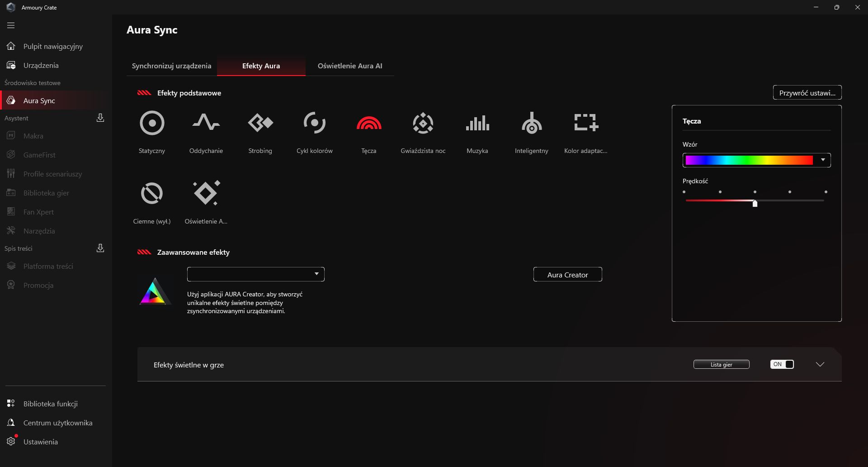This screenshot has height=467, width=868.
Task: Open Biblioteka funkcji
Action: point(56,404)
